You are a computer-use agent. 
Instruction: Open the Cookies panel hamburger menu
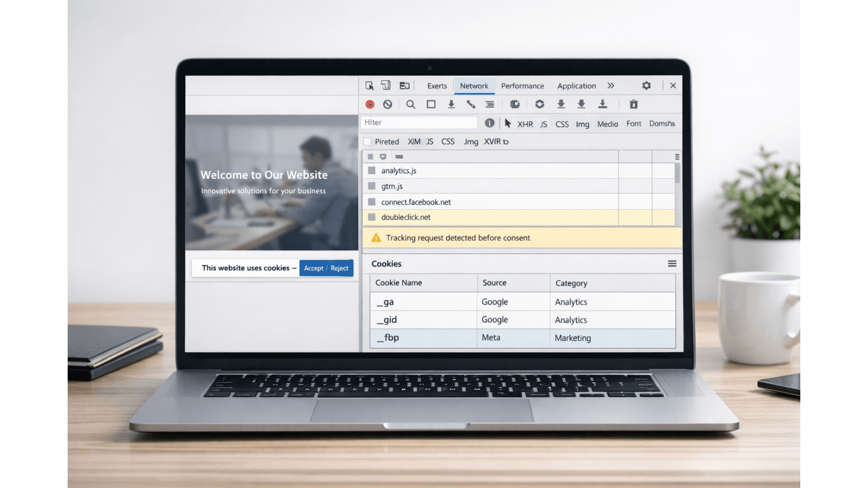(x=672, y=263)
